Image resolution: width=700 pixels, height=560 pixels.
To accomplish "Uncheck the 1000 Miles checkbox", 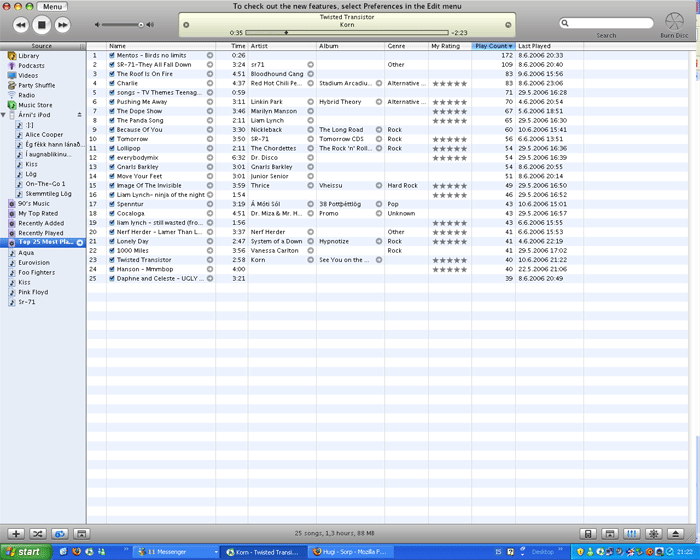I will (x=112, y=251).
